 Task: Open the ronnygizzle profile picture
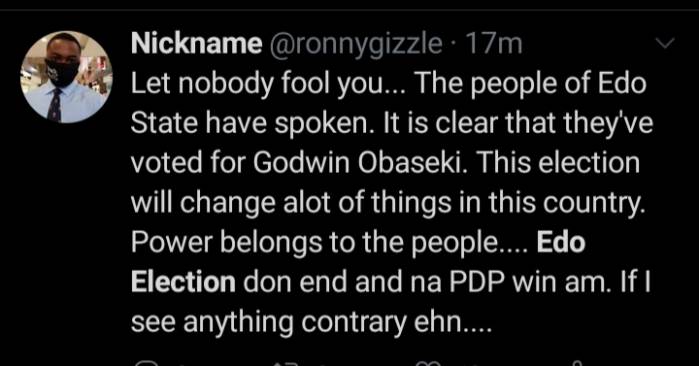point(66,77)
